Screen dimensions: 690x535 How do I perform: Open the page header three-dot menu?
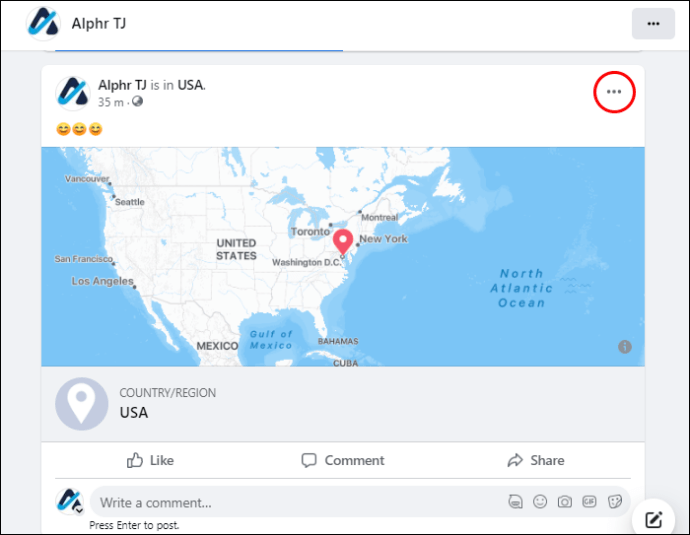[653, 24]
